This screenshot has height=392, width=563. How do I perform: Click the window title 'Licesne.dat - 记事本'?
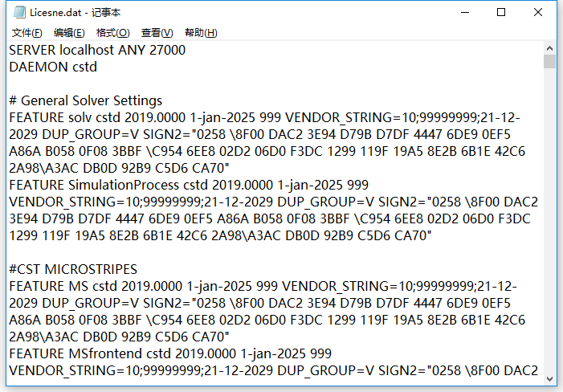[x=75, y=13]
